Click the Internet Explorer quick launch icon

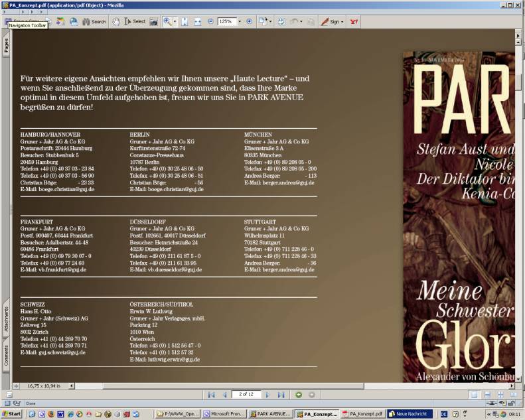coord(70,414)
